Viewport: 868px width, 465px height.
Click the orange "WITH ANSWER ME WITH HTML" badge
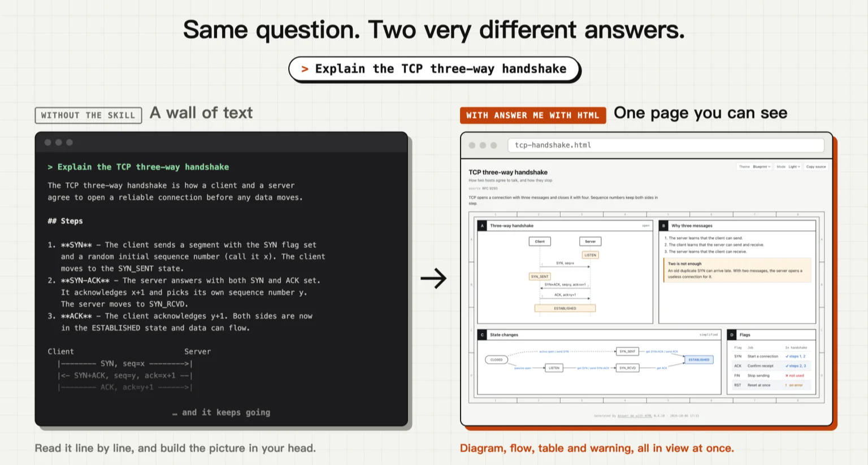point(533,115)
